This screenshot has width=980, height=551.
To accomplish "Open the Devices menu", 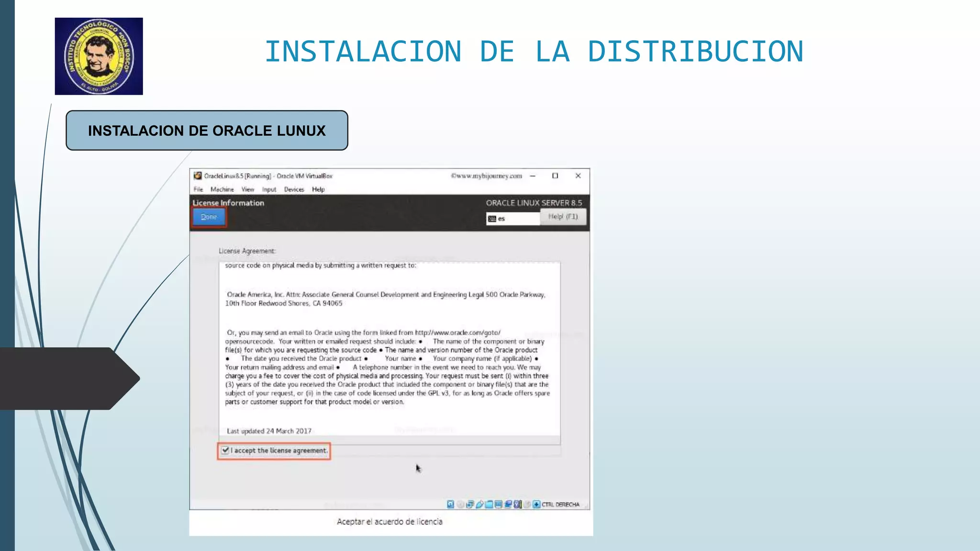I will [294, 189].
